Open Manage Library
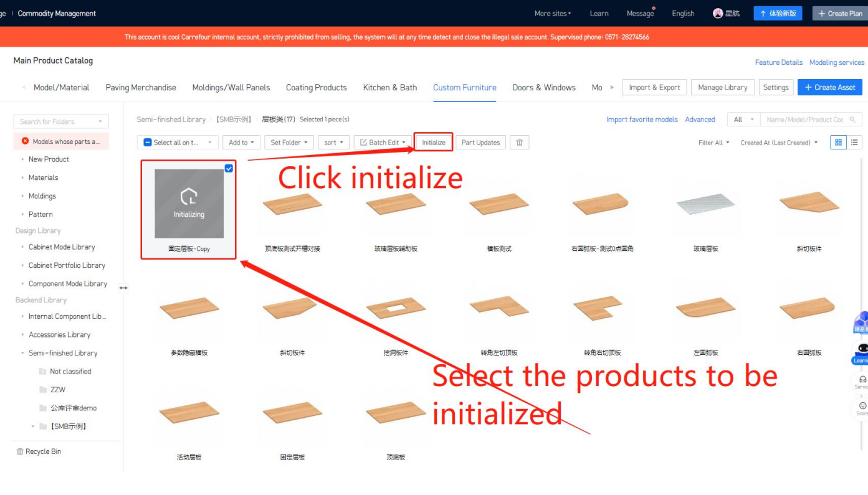Viewport: 868px width, 495px height. (x=723, y=87)
